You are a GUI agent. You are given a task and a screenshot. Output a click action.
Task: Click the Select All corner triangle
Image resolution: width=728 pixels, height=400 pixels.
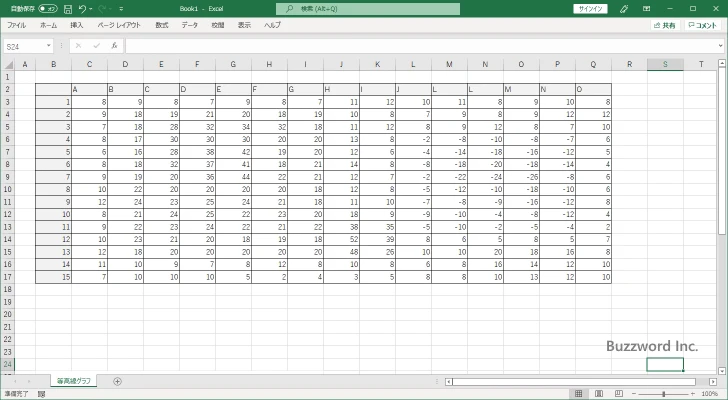pos(9,65)
